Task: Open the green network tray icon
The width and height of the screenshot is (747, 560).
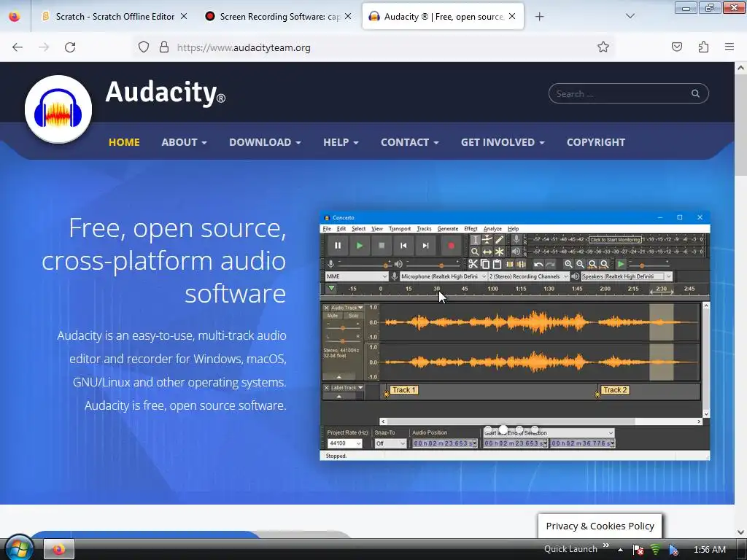Action: pyautogui.click(x=656, y=550)
